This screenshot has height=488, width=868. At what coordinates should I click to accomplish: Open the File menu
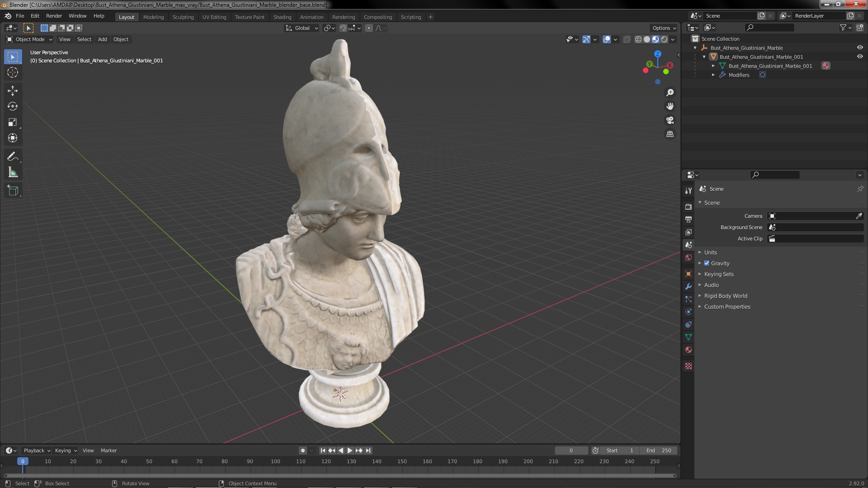coord(20,16)
